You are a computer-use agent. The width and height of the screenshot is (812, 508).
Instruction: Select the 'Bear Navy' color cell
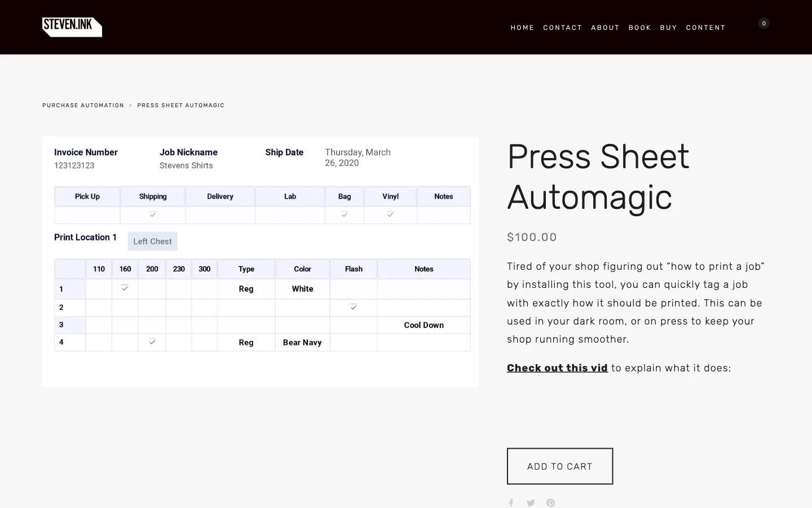click(302, 343)
